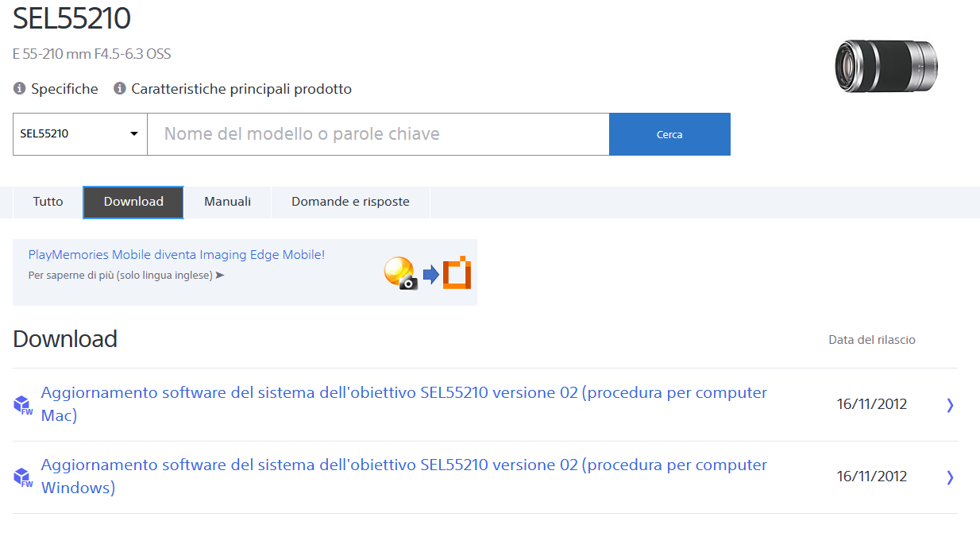
Task: Open PlayMemories Mobile diventa Imaging Edge Mobile link
Action: point(176,255)
